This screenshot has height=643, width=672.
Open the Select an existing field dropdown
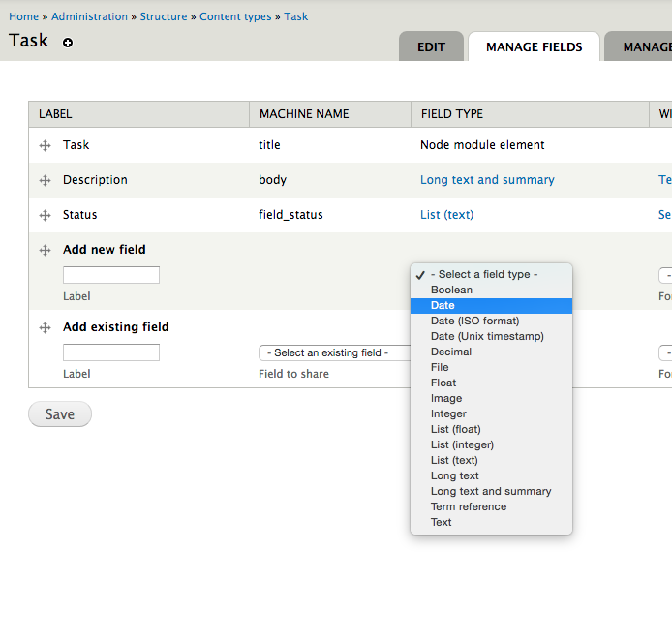pyautogui.click(x=335, y=352)
